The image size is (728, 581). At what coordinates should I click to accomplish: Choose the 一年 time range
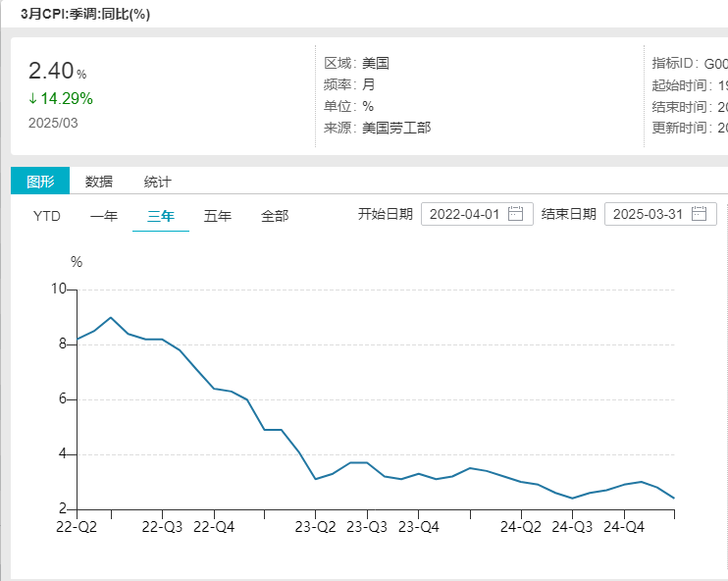(104, 216)
